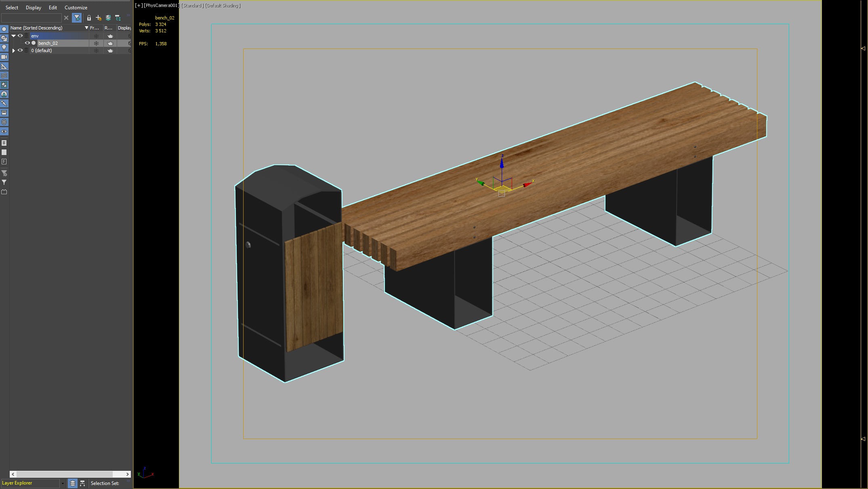Screen dimensions: 868x489
Task: Click the Layer Explorer name field
Action: click(x=30, y=483)
